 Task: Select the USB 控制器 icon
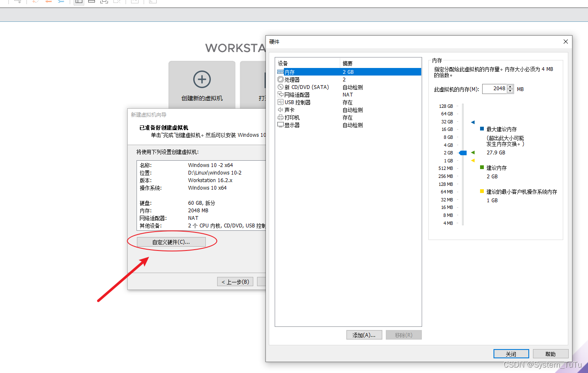pos(281,102)
